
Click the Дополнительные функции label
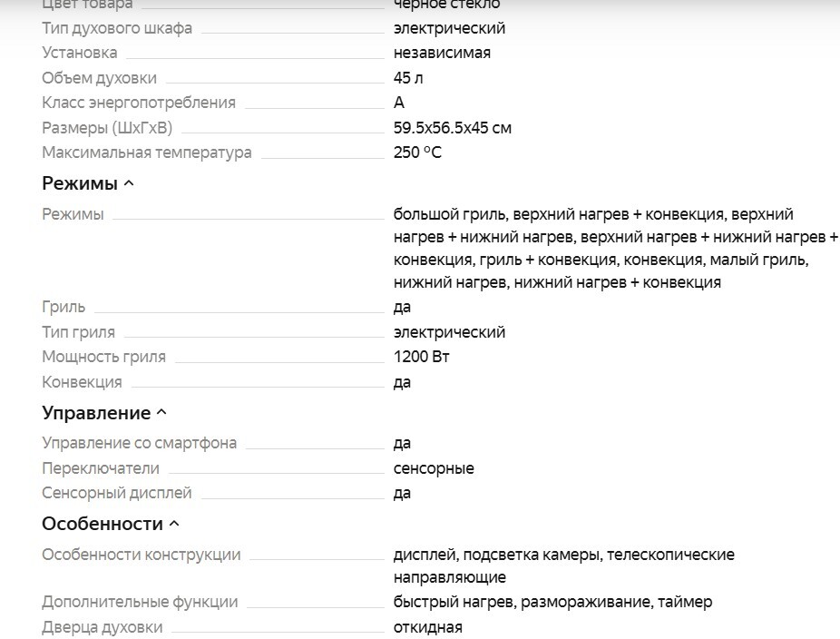[140, 602]
